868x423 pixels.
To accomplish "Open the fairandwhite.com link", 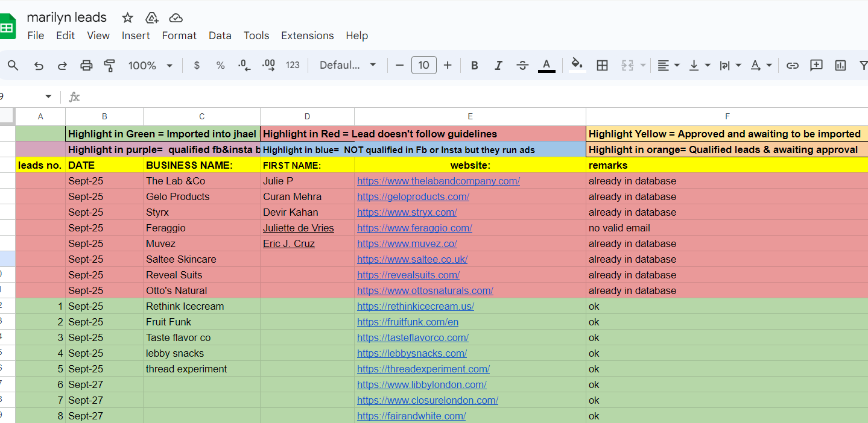I will point(411,416).
